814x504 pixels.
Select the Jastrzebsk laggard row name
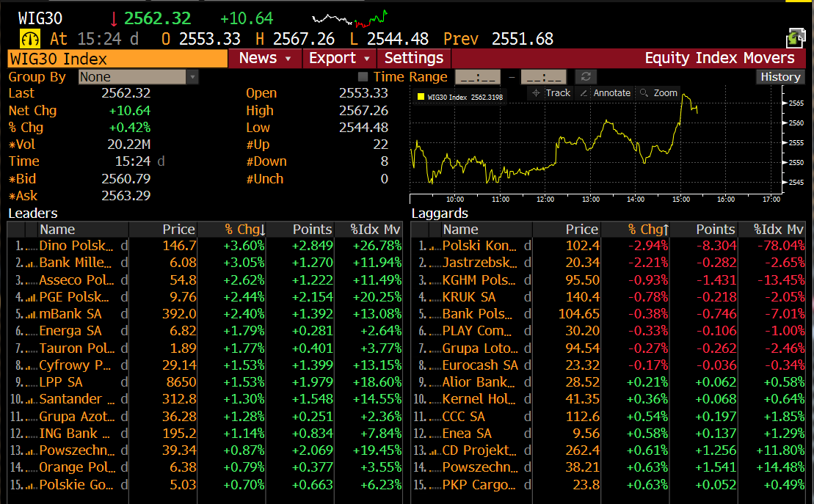[480, 263]
